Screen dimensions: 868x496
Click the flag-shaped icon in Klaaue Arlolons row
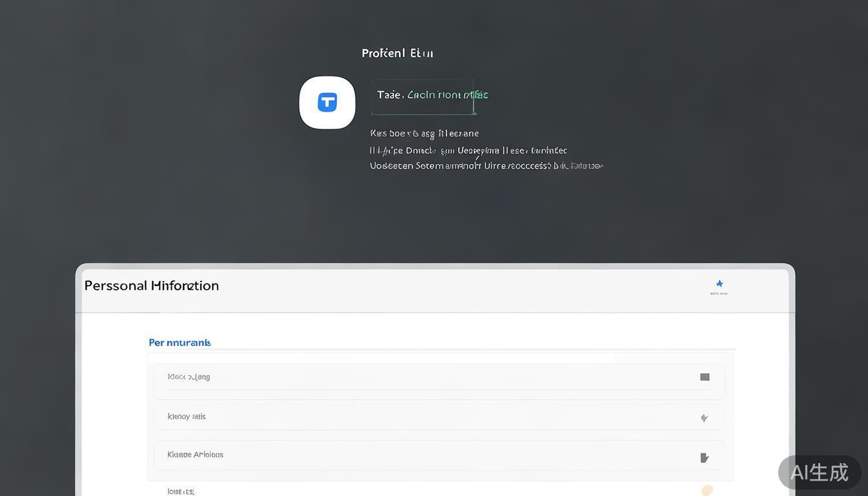704,458
